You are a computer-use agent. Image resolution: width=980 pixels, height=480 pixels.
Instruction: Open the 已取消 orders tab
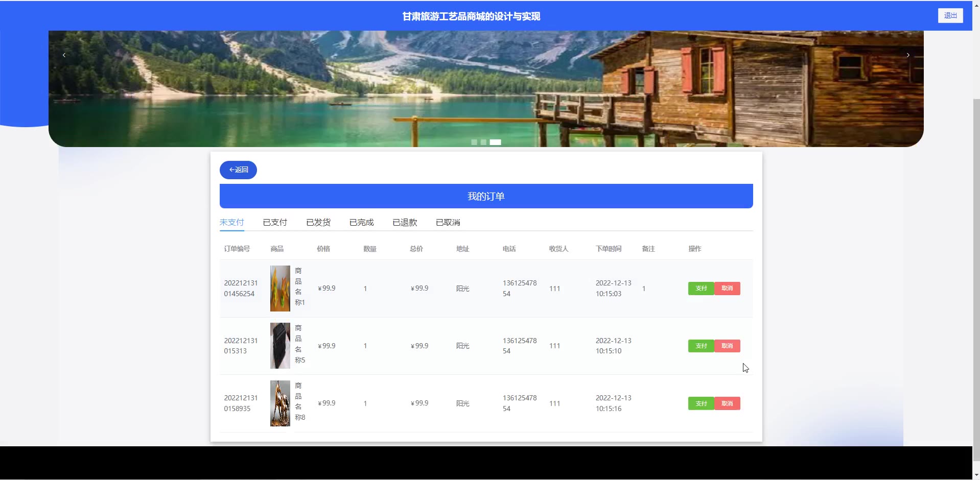[448, 223]
